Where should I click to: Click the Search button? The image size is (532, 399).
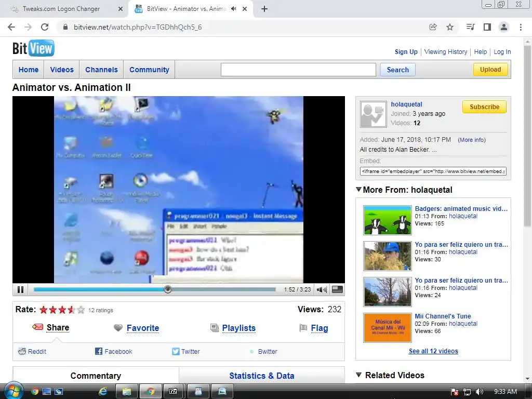tap(397, 70)
